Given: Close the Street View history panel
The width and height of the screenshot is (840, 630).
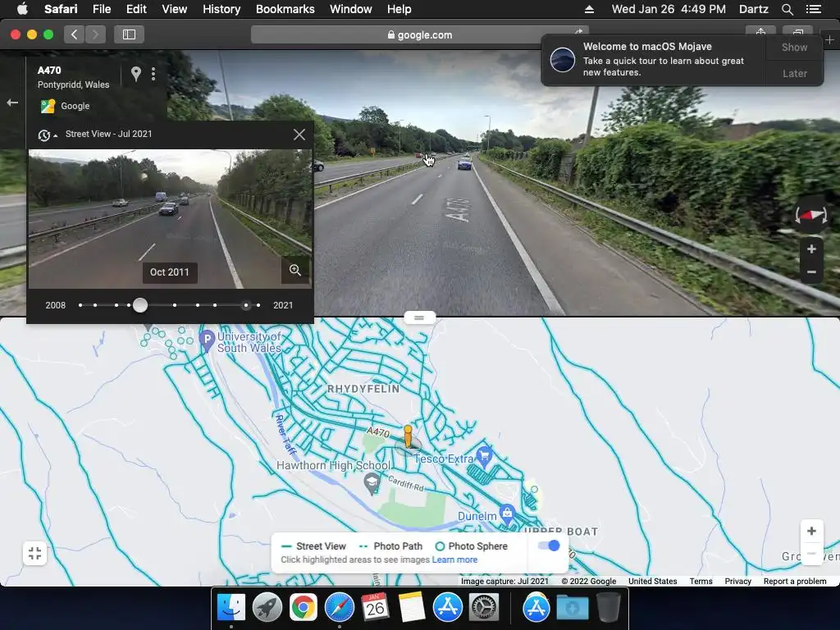Looking at the screenshot, I should tap(299, 135).
